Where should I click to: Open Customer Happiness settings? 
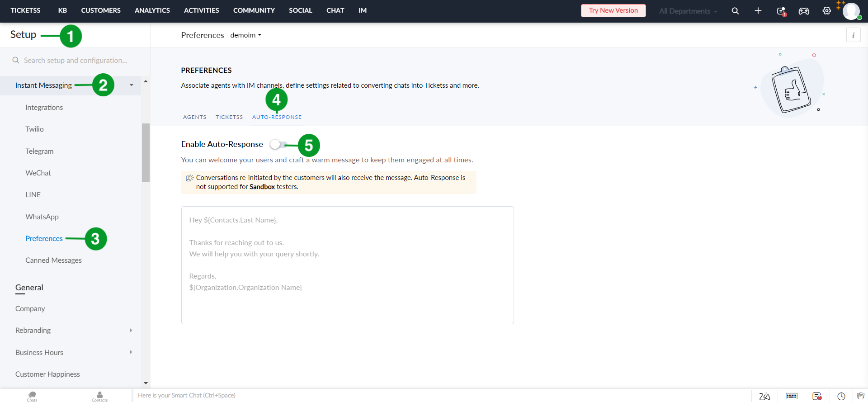(x=47, y=374)
